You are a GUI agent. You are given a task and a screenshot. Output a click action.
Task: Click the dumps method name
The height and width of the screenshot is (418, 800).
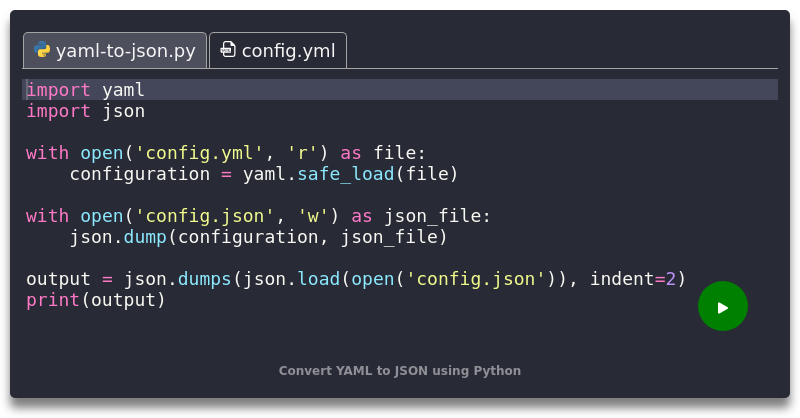click(x=205, y=279)
